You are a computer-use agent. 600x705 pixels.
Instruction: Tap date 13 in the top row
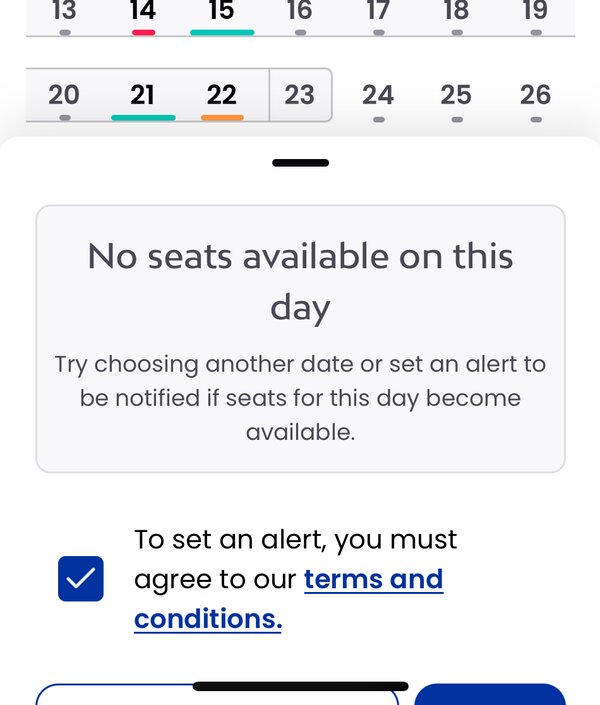[x=64, y=16]
